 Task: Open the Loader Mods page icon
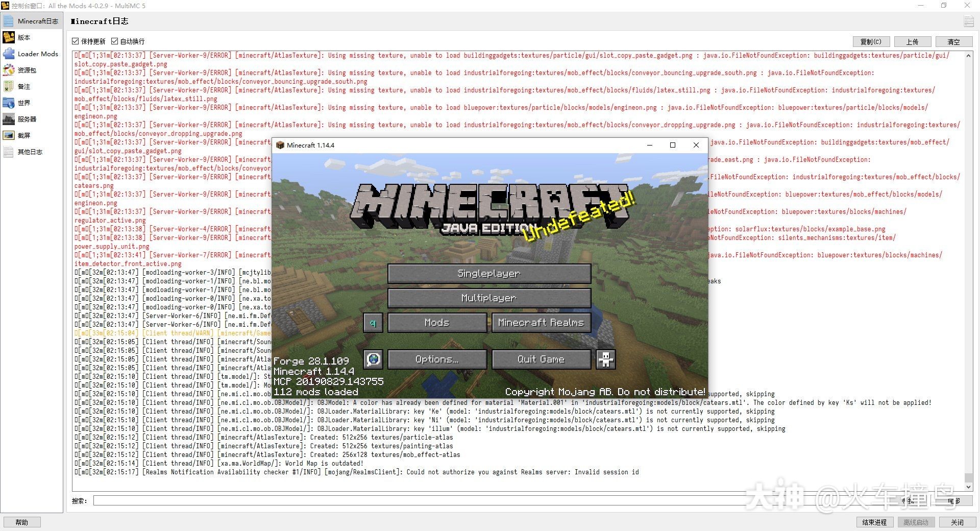click(9, 54)
